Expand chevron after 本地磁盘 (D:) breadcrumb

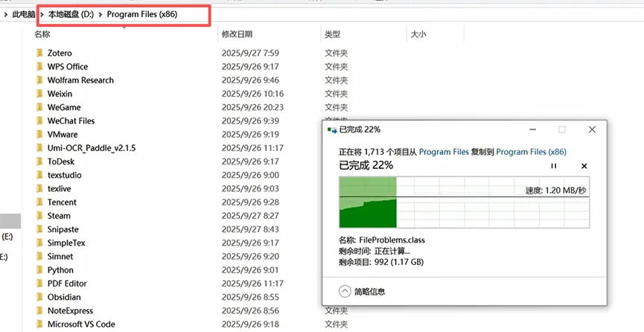pos(101,15)
